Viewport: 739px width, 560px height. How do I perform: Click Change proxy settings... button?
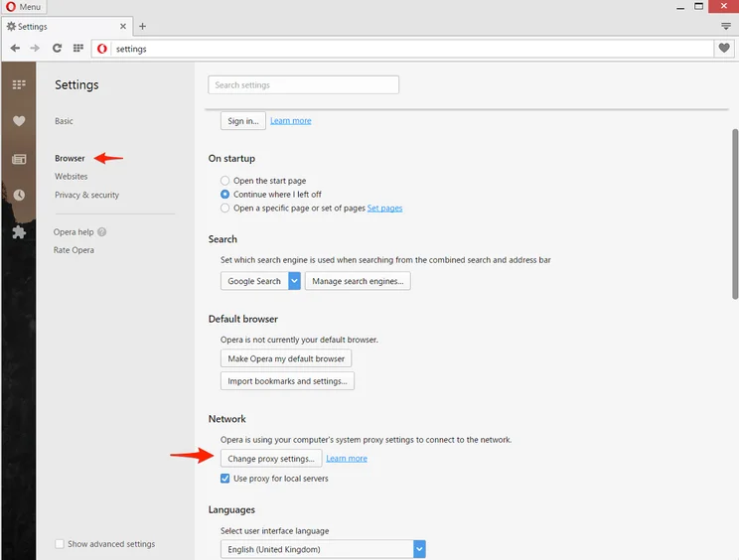(271, 459)
